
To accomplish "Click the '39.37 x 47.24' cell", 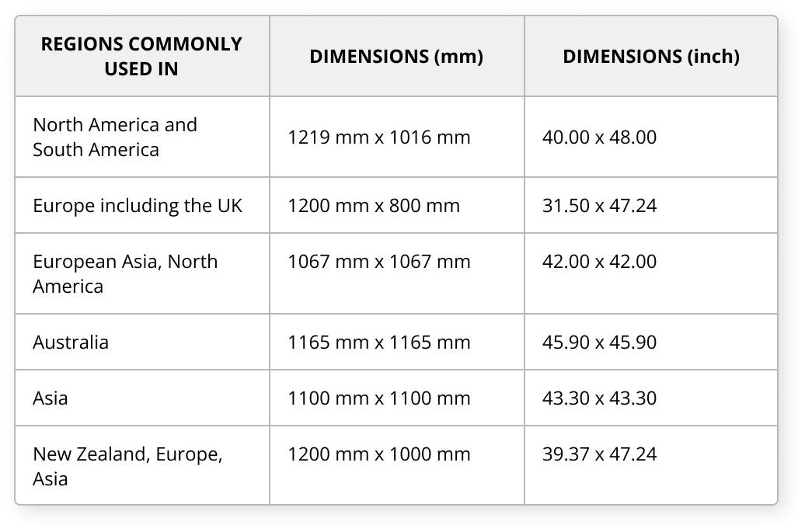I will coord(599,454).
